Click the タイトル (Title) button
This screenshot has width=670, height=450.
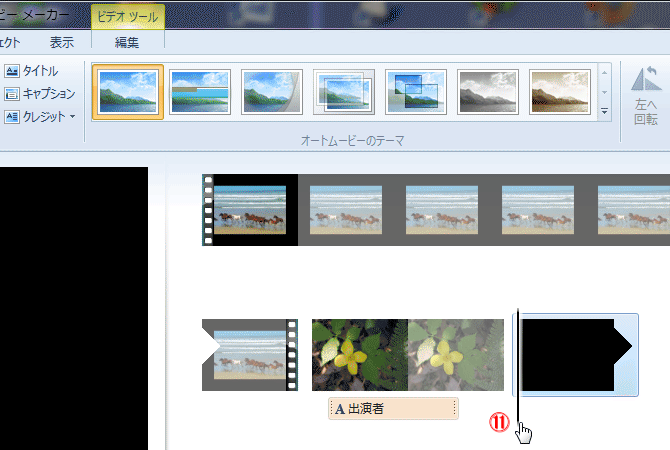[x=32, y=72]
